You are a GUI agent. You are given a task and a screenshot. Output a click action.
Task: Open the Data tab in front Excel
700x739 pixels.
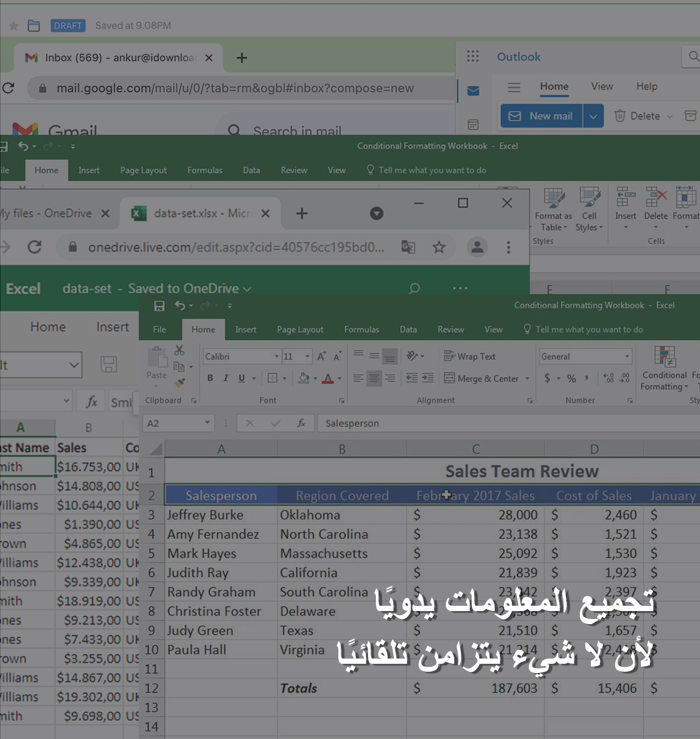click(x=408, y=330)
